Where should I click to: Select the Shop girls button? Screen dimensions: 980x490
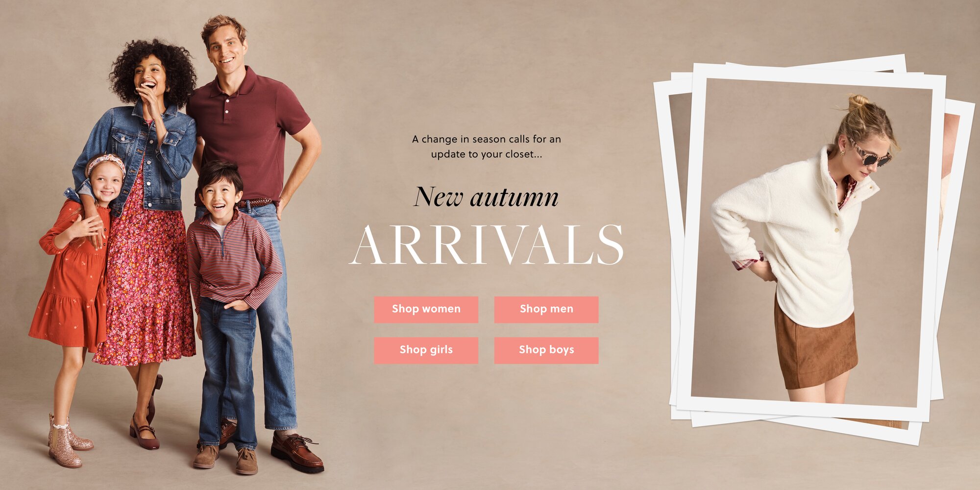[426, 350]
